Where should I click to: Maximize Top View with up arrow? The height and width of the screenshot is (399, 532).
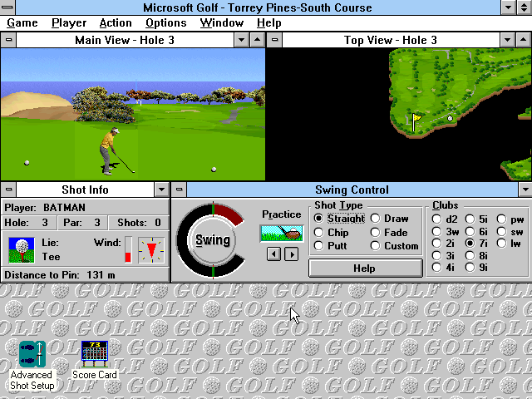point(524,40)
